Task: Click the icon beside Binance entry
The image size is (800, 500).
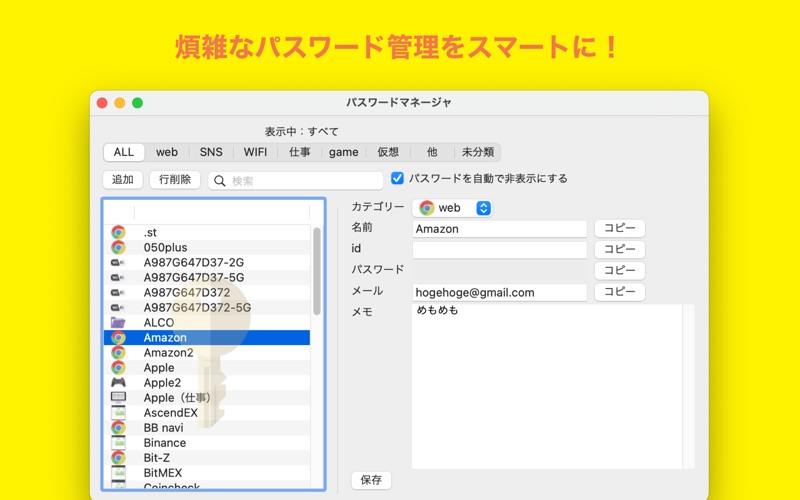Action: [x=118, y=442]
